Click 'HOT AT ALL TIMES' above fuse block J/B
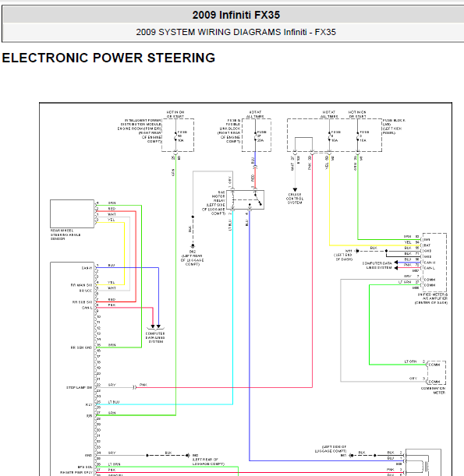The image size is (464, 476). click(x=329, y=115)
